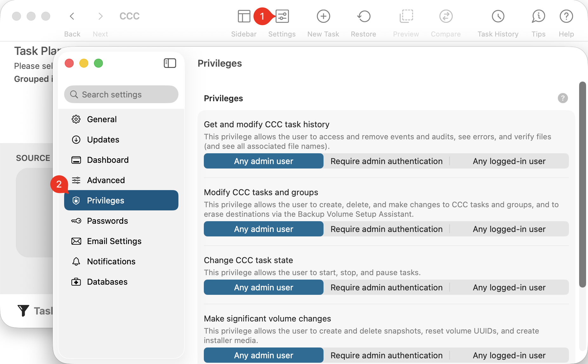
Task: Select Require admin authentication for task history
Action: 386,161
